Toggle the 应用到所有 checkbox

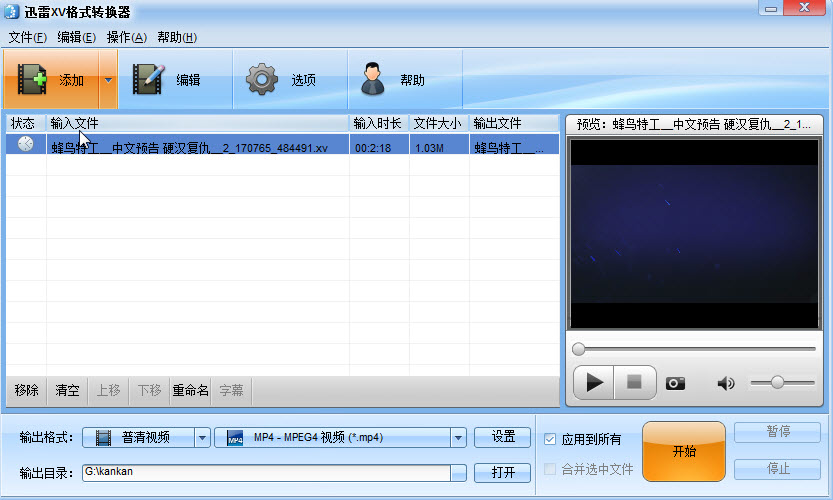click(x=550, y=439)
